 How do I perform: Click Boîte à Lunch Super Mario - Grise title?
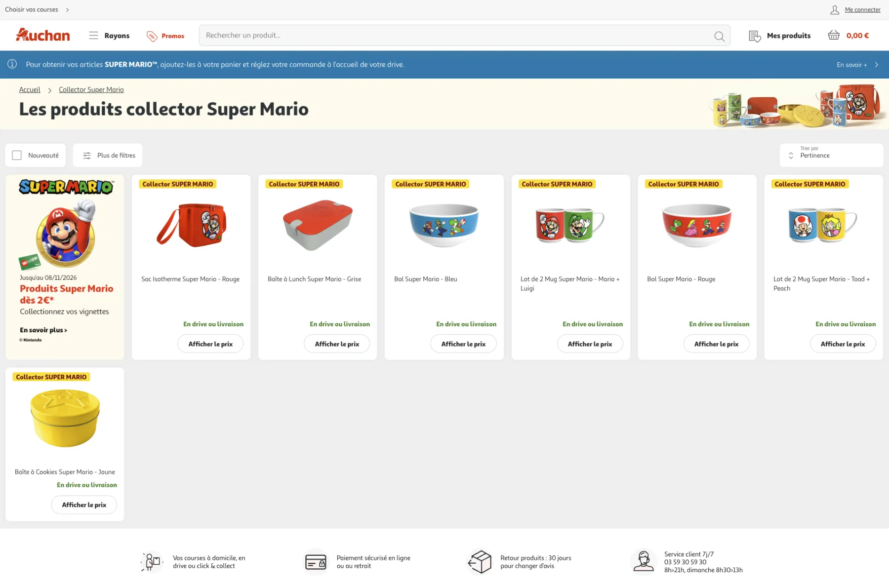click(314, 279)
